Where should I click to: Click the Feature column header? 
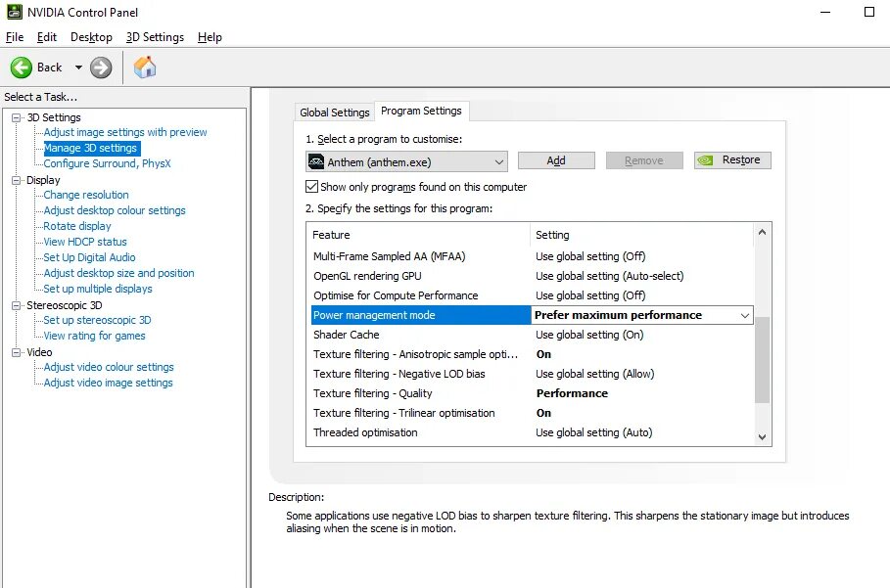[x=418, y=235]
